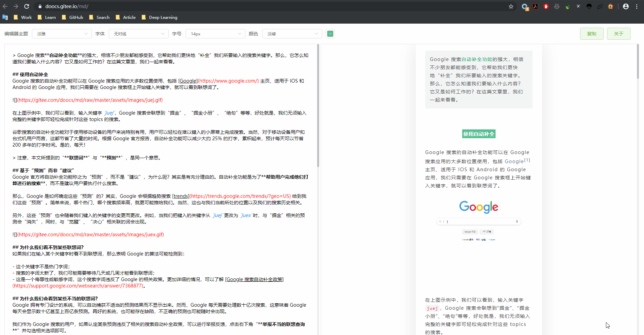Open the blue circle extension with badge 1
This screenshot has width=644, height=335.
point(525,7)
